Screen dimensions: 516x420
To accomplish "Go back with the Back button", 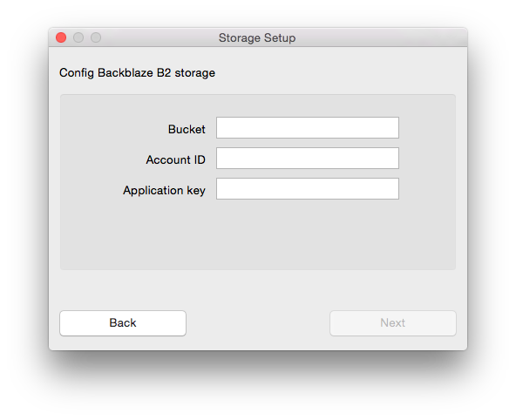I will pyautogui.click(x=123, y=323).
